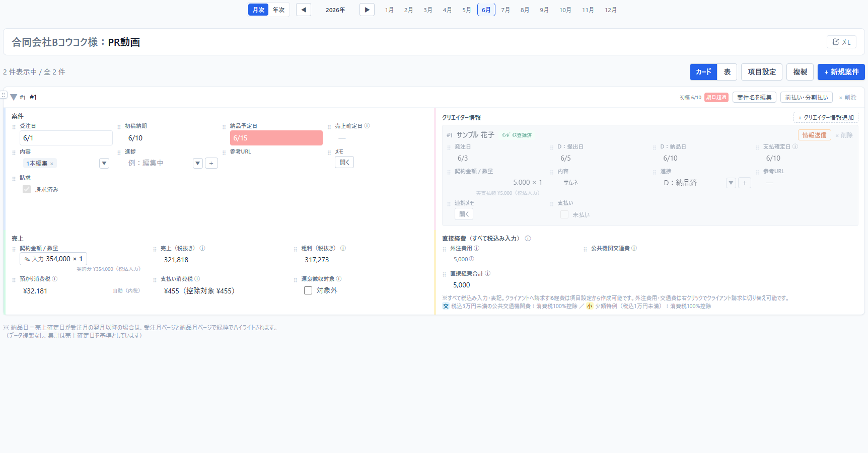This screenshot has width=868, height=453.
Task: Click the info icon next to 直接経費合計
Action: click(x=488, y=273)
